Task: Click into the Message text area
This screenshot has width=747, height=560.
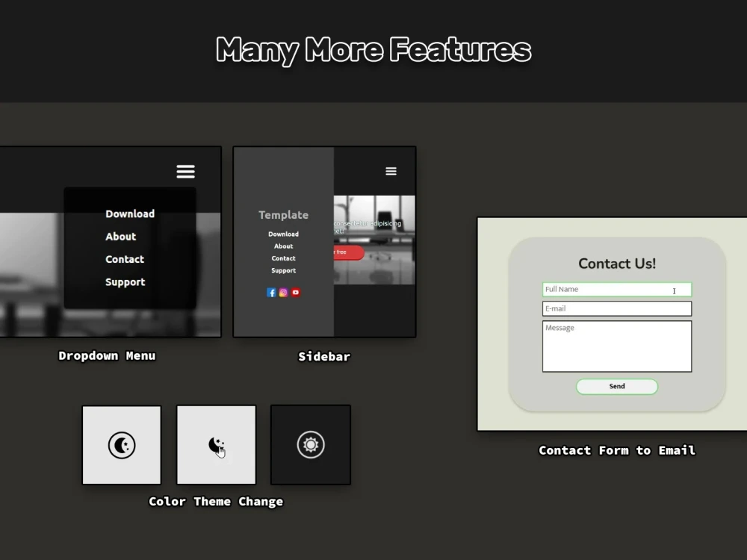Action: (x=617, y=346)
